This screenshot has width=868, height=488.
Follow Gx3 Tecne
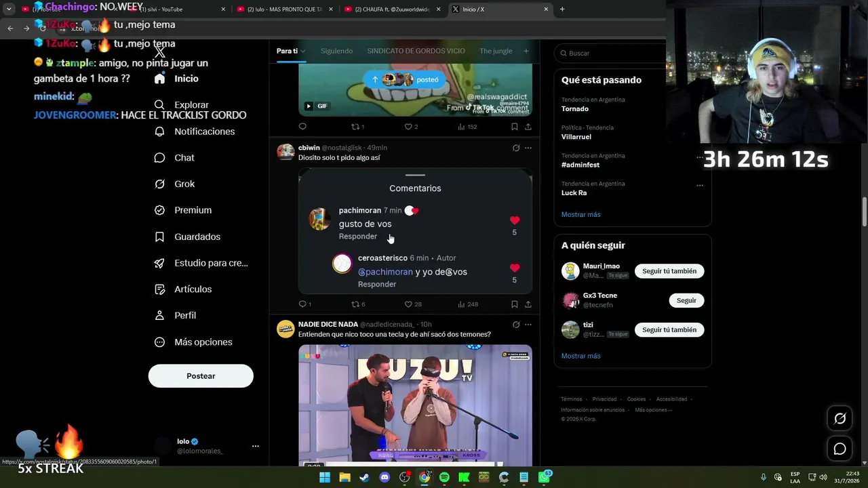(686, 300)
